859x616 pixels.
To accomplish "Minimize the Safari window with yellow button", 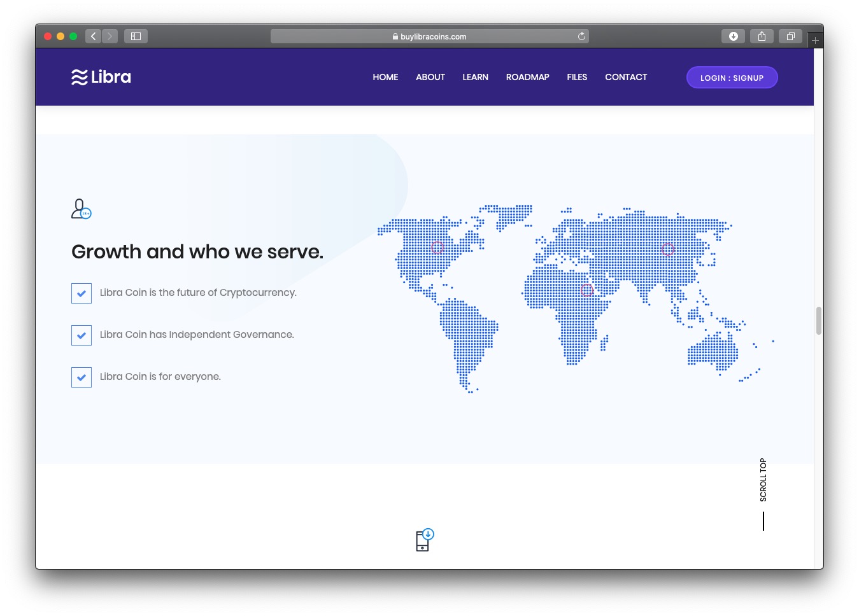I will tap(60, 36).
